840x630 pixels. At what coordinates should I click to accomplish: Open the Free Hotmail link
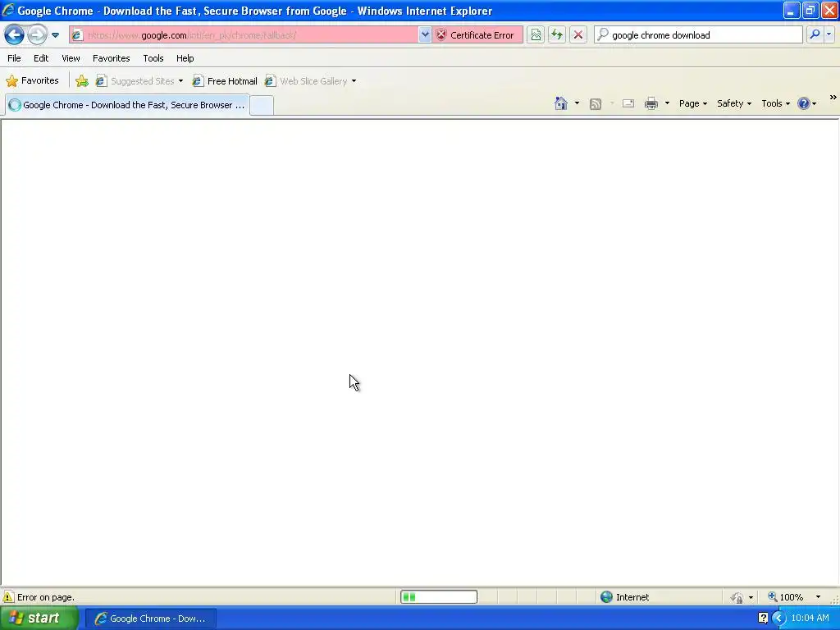(x=225, y=81)
